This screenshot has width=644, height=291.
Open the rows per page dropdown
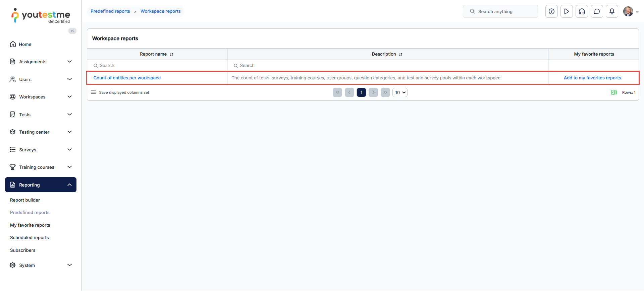pyautogui.click(x=400, y=92)
